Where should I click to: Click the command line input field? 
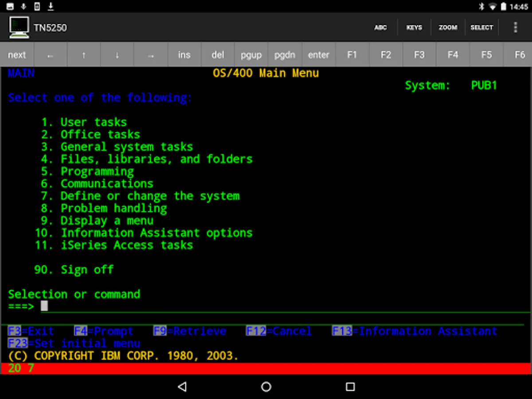tap(286, 306)
